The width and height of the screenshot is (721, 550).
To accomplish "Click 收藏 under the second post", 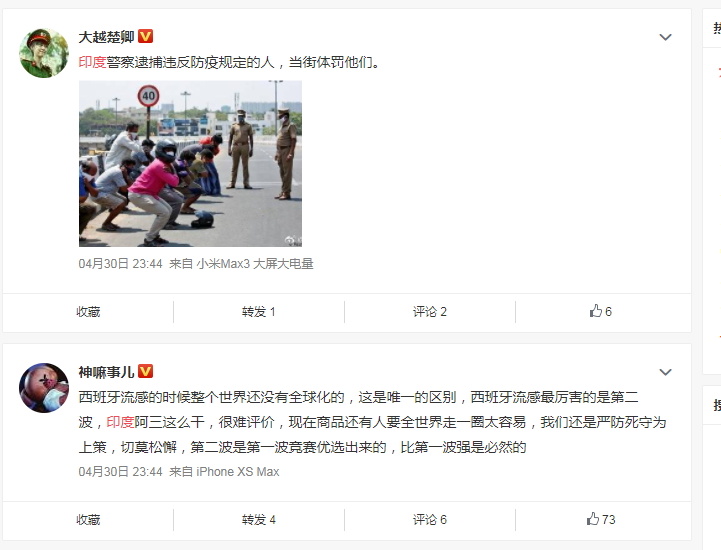I will click(88, 520).
